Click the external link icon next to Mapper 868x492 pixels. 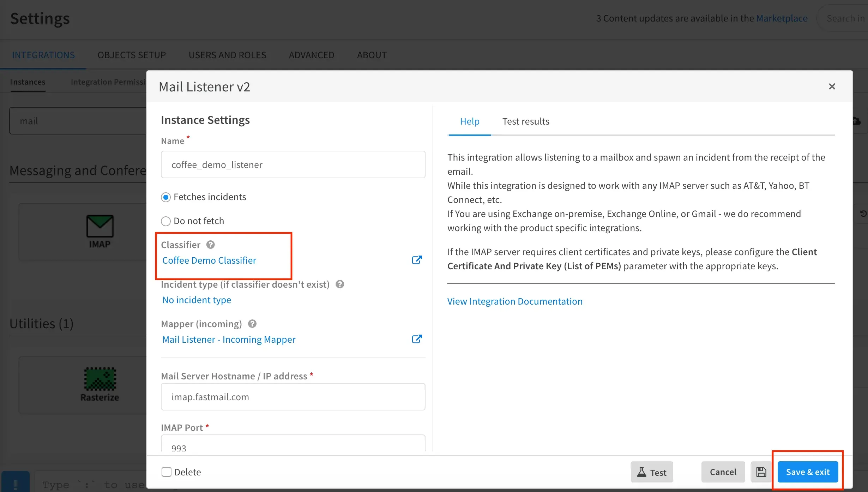coord(417,339)
